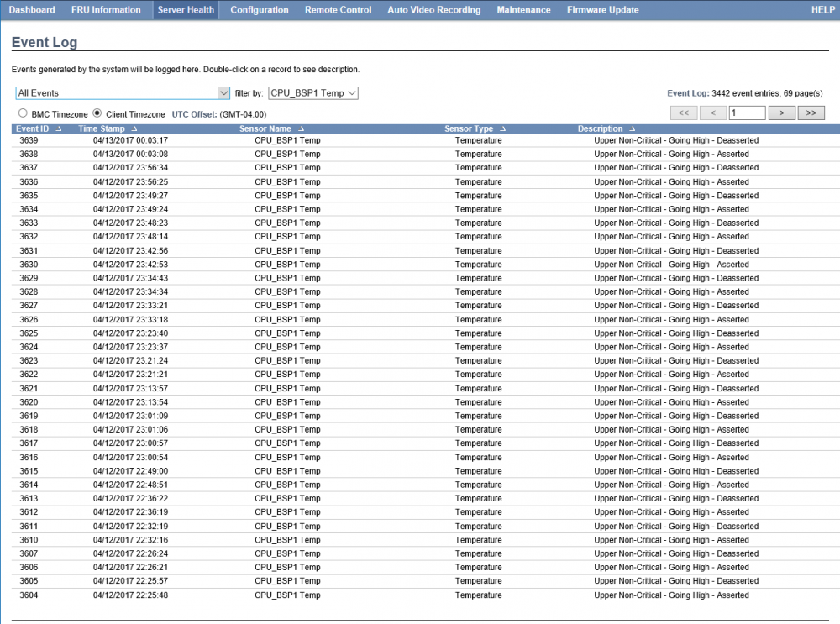Select event ID 3621
This screenshot has width=840, height=624.
point(29,388)
